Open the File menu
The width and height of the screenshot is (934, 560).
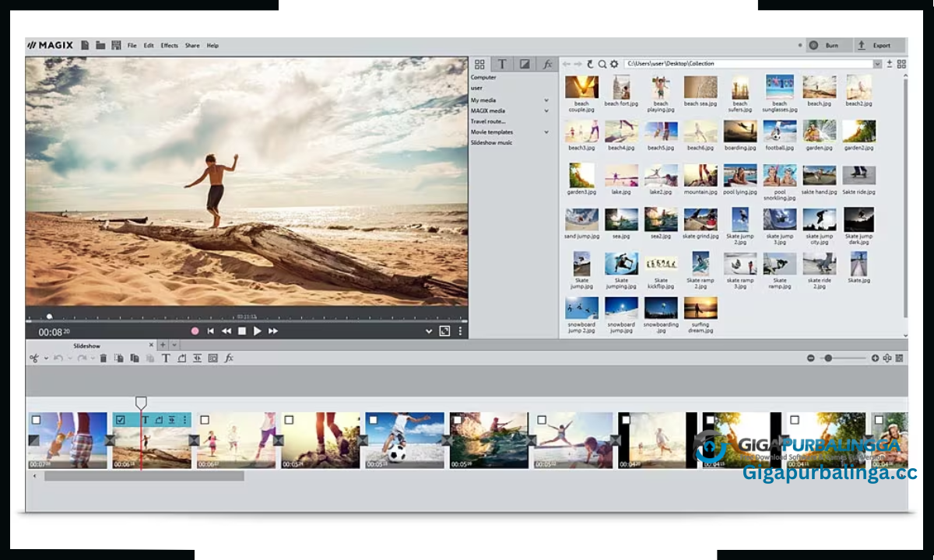tap(132, 46)
